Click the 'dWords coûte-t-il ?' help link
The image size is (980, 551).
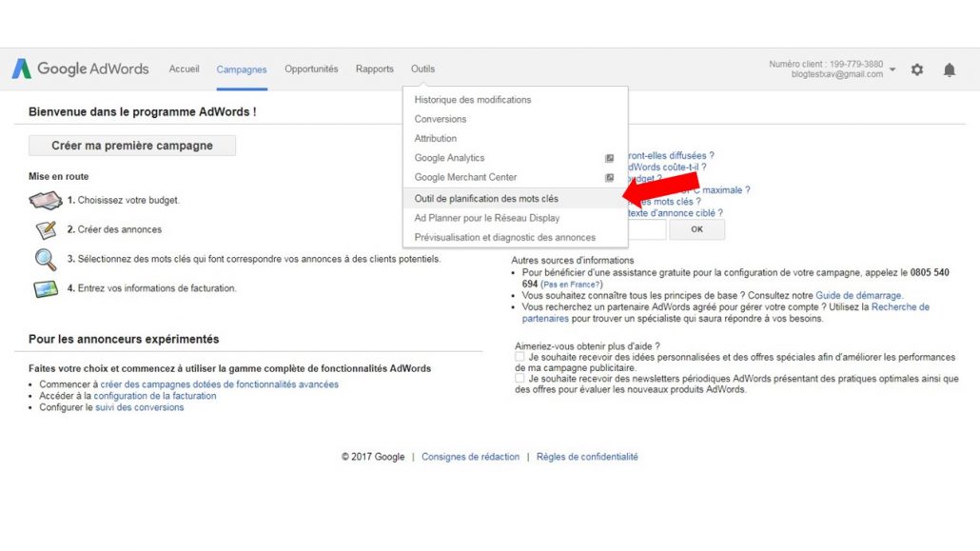[667, 167]
